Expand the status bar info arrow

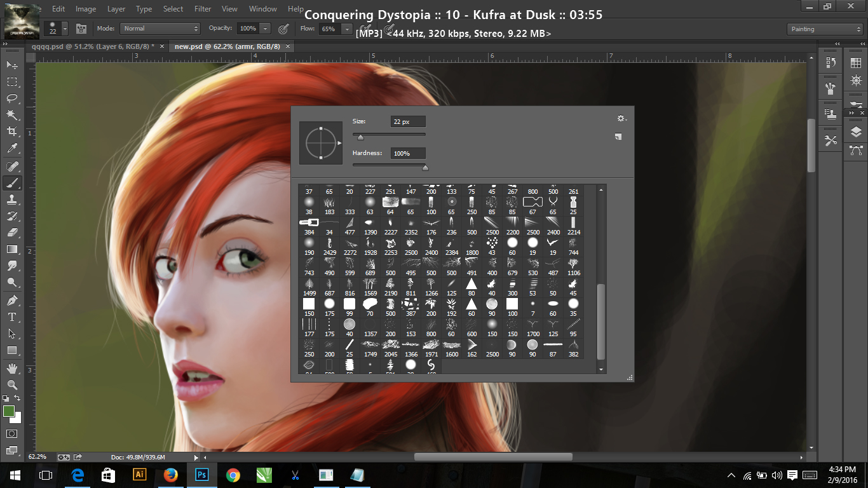point(196,457)
